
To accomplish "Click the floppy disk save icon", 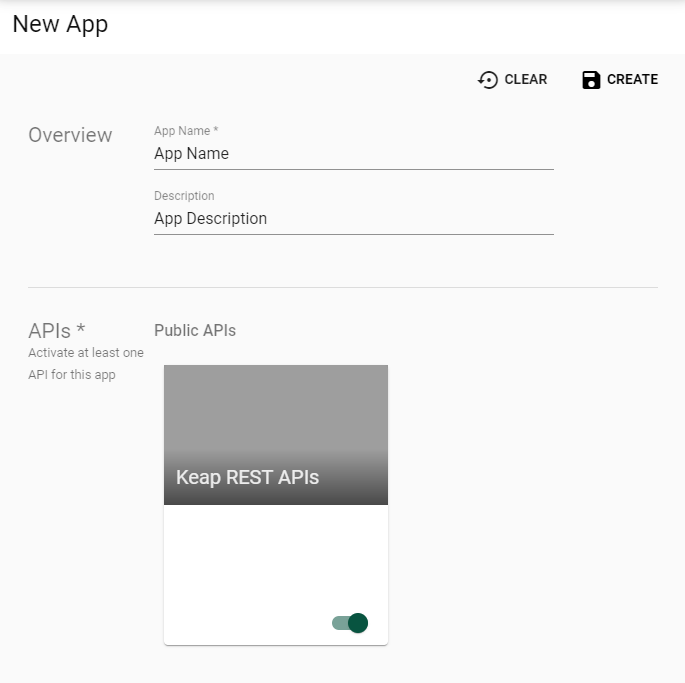I will point(591,80).
